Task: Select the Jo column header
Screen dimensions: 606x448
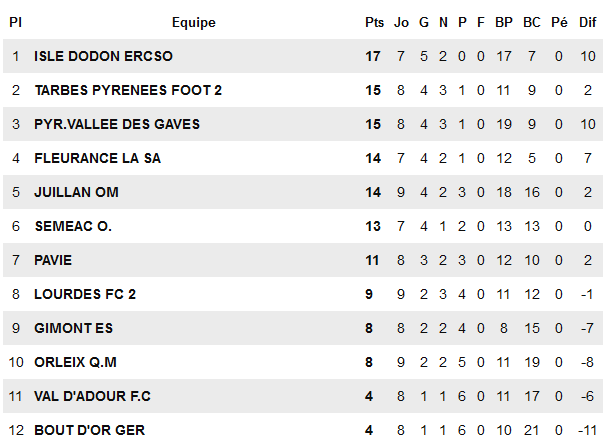Action: (401, 22)
